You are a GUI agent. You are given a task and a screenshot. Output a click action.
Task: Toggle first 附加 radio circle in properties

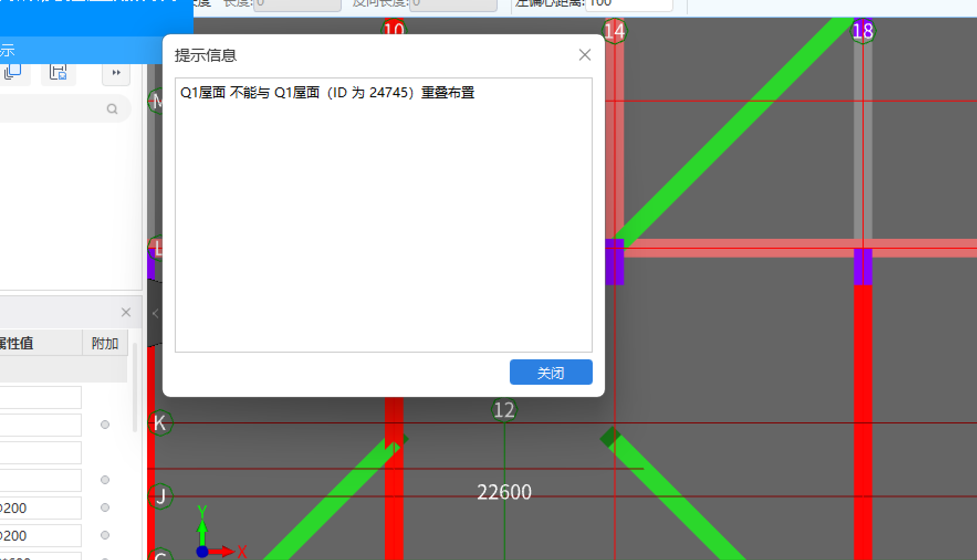click(105, 425)
